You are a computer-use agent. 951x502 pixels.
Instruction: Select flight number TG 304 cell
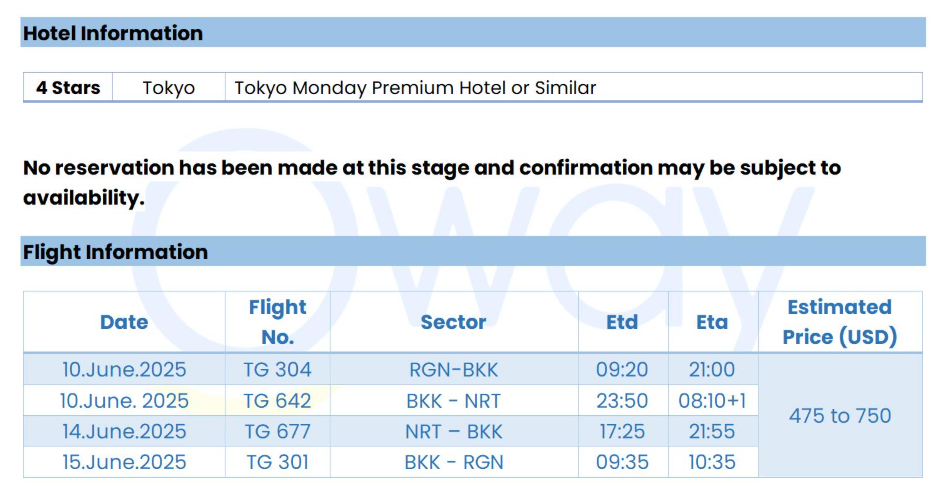(278, 369)
